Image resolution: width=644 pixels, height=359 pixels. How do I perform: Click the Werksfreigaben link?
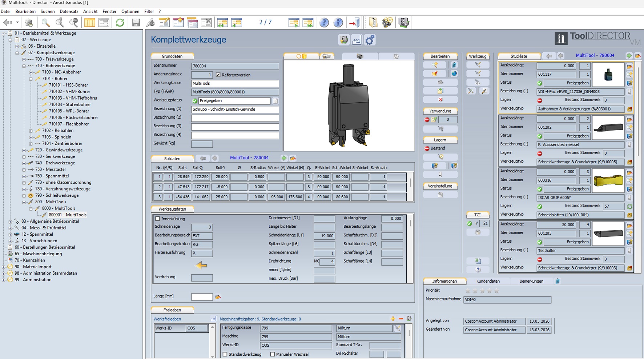coord(167,319)
